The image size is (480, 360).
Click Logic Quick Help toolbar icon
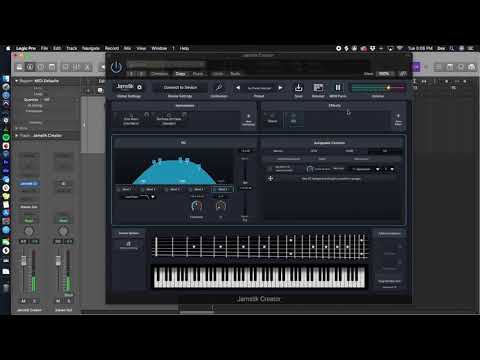coord(41,67)
